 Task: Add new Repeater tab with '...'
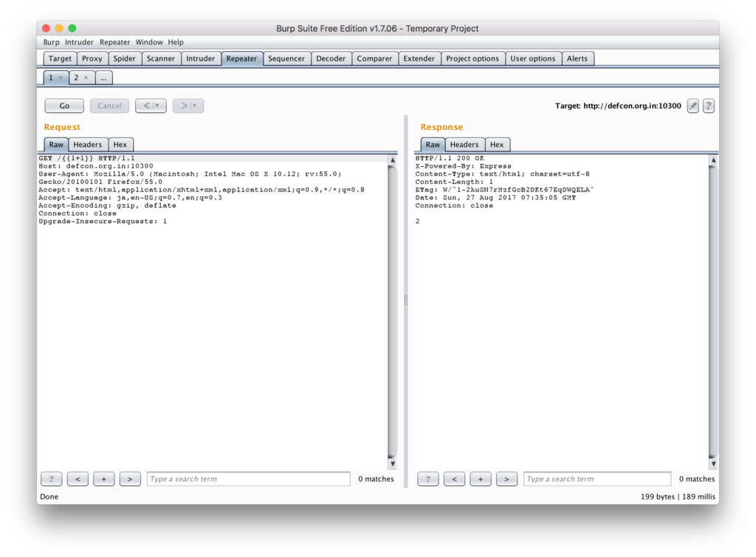coord(103,78)
